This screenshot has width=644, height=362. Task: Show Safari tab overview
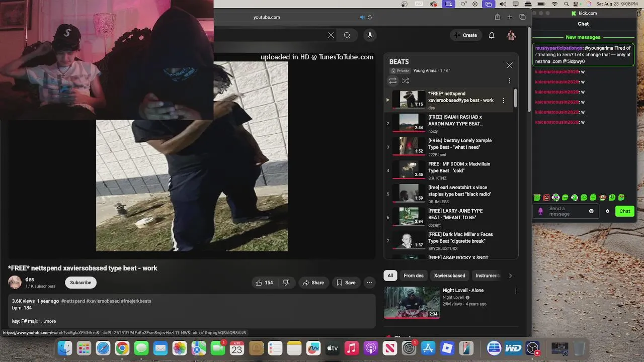pos(522,17)
